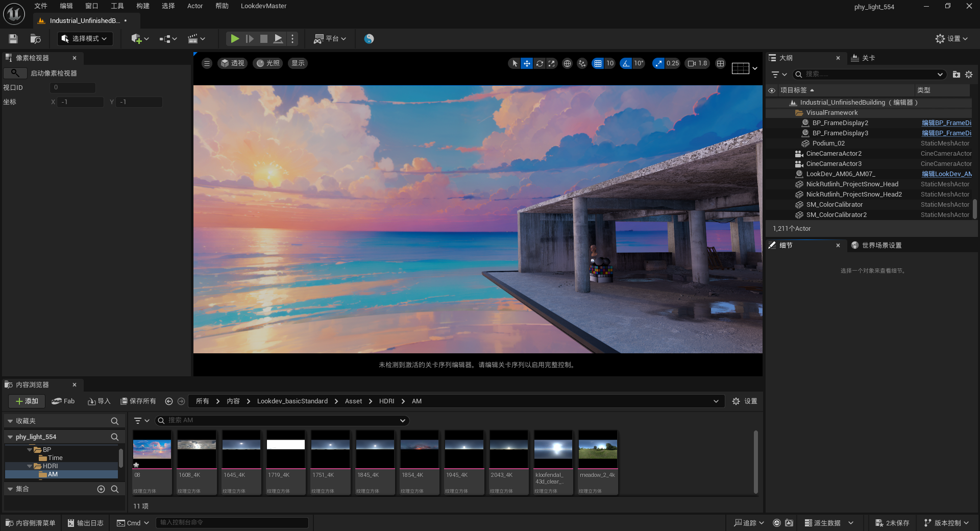The image size is (980, 531).
Task: Click the Play button in the toolbar
Action: [234, 39]
